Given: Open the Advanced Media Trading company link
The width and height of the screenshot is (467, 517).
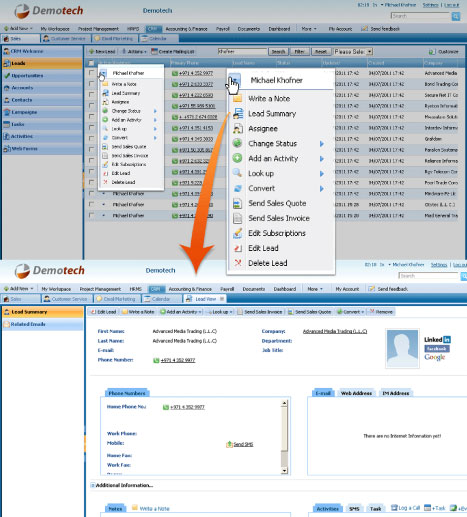Looking at the screenshot, I should point(335,331).
